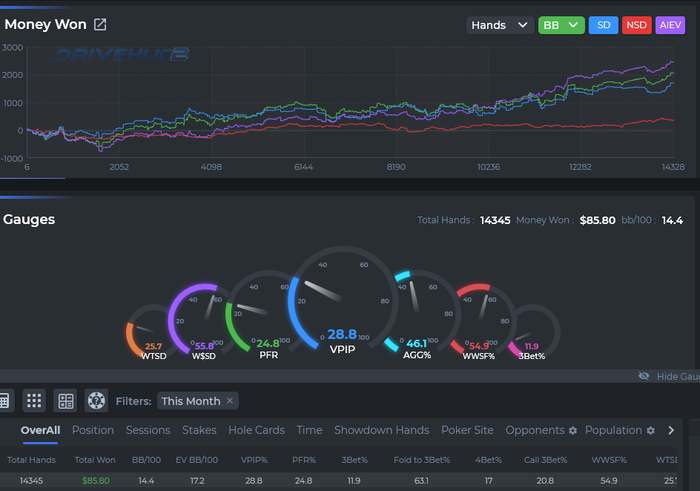Open the hand grid matrix view
This screenshot has height=491, width=700.
point(34,400)
